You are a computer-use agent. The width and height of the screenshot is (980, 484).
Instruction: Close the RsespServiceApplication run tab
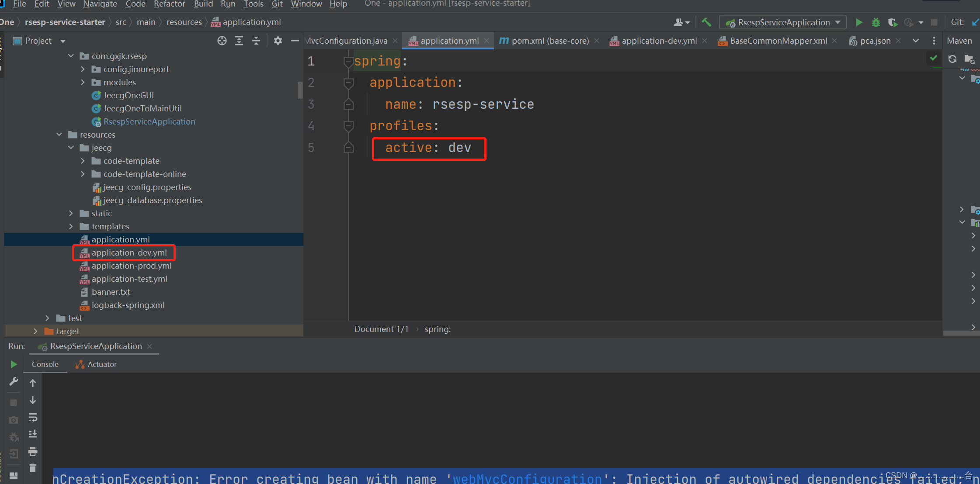click(x=149, y=346)
